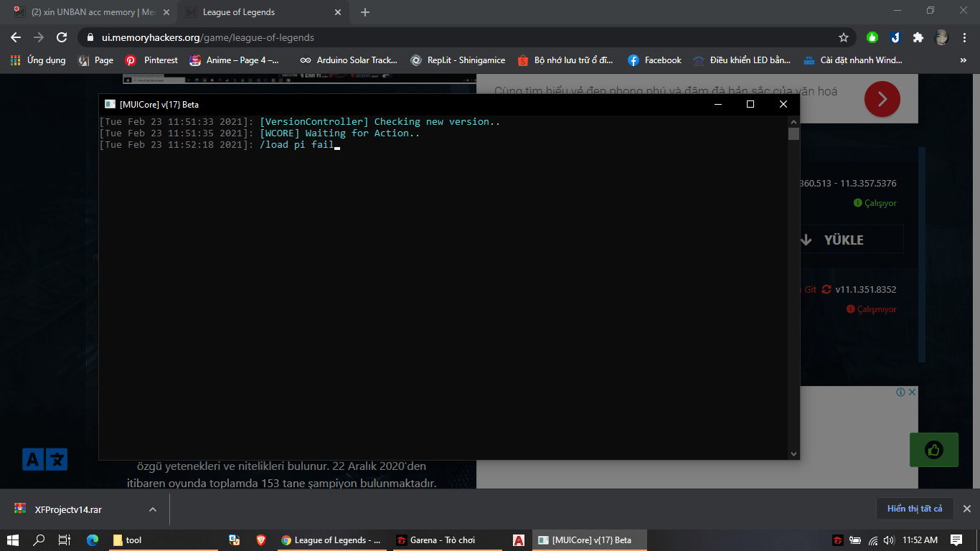Open the green thumbs-up extension
This screenshot has width=980, height=551.
coord(872,37)
